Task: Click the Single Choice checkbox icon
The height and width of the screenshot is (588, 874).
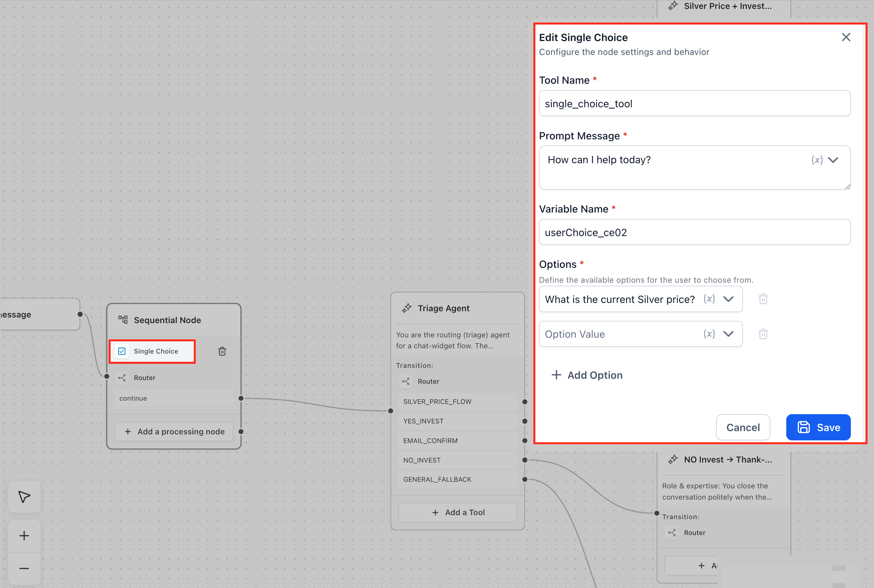Action: (122, 351)
